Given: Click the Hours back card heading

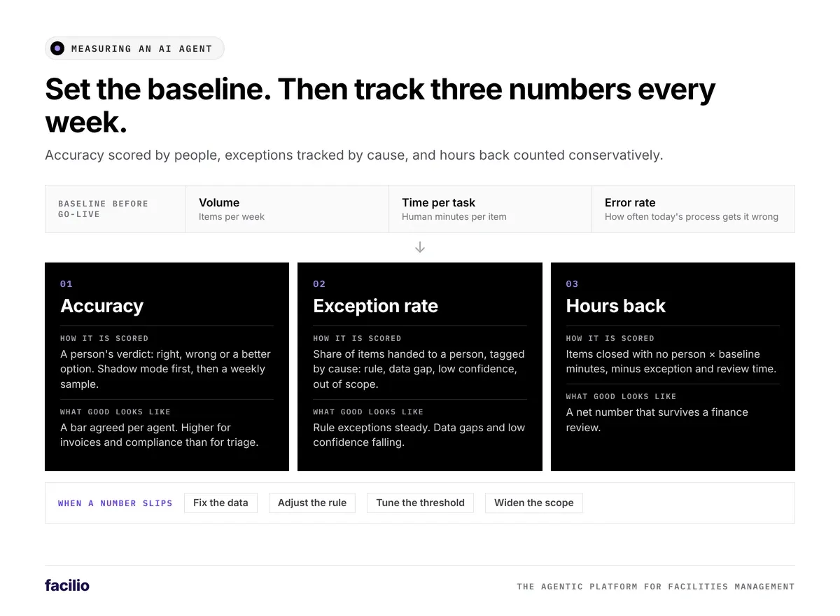Looking at the screenshot, I should point(616,306).
